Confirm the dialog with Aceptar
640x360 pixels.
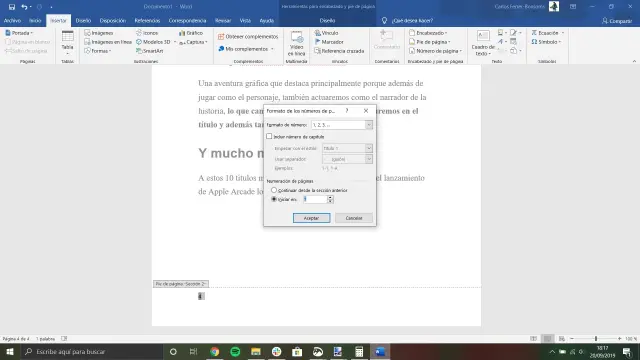[x=311, y=218]
